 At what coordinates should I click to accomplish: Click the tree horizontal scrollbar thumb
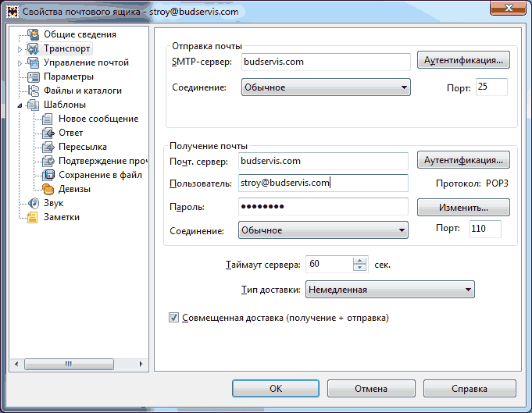[x=69, y=364]
